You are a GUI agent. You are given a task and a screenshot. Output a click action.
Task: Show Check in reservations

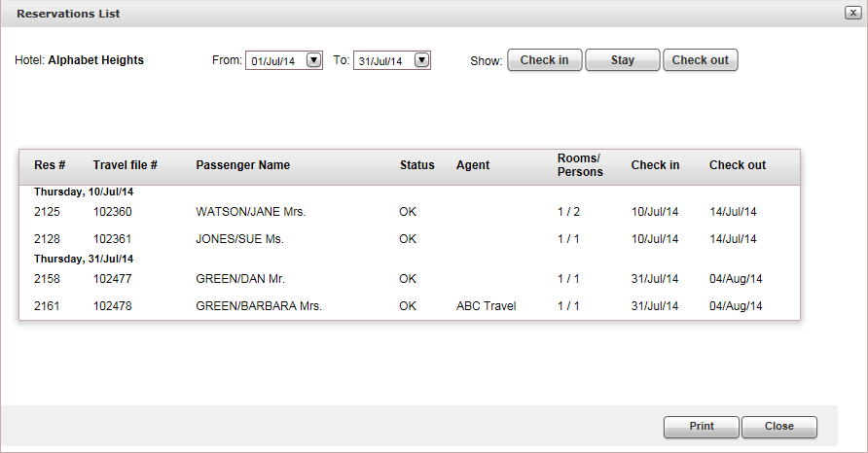click(x=544, y=60)
